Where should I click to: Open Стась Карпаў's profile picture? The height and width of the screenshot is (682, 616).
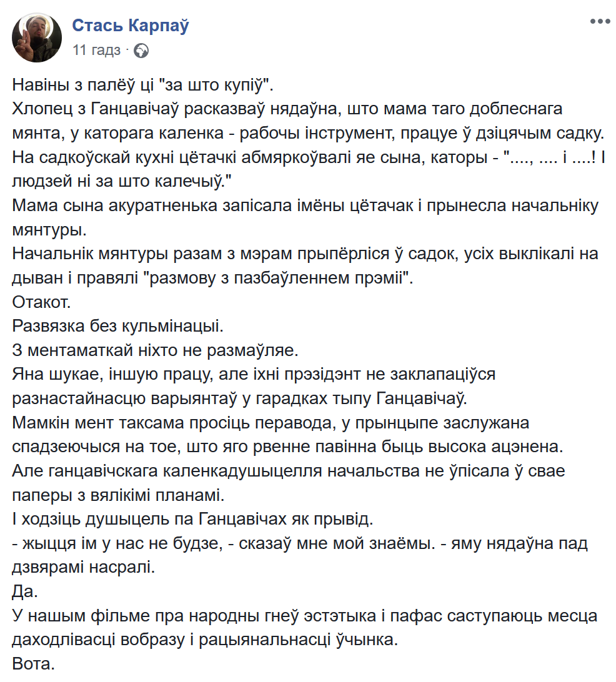(36, 37)
